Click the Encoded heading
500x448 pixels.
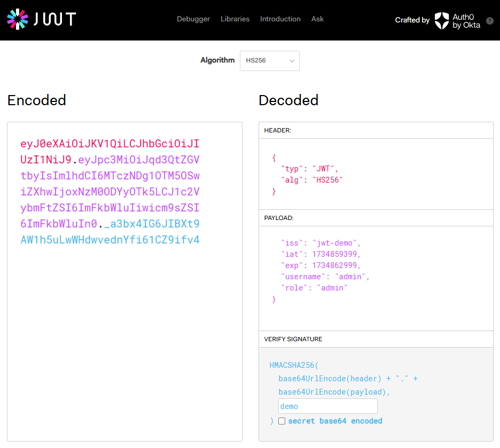coord(37,100)
